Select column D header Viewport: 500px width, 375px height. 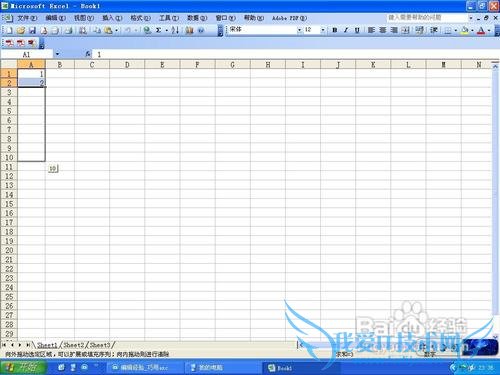[x=127, y=65]
